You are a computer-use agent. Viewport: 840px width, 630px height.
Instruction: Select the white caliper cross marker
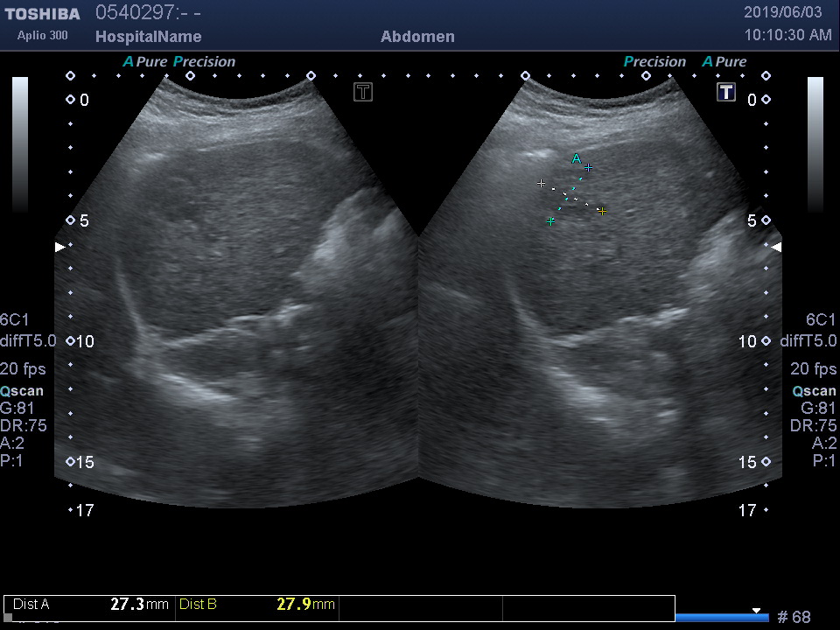tap(541, 184)
